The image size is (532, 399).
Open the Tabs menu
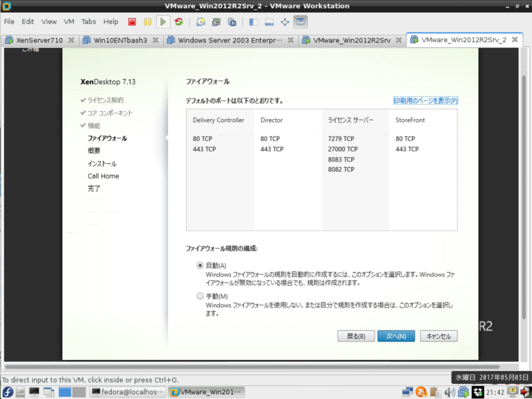pyautogui.click(x=88, y=22)
